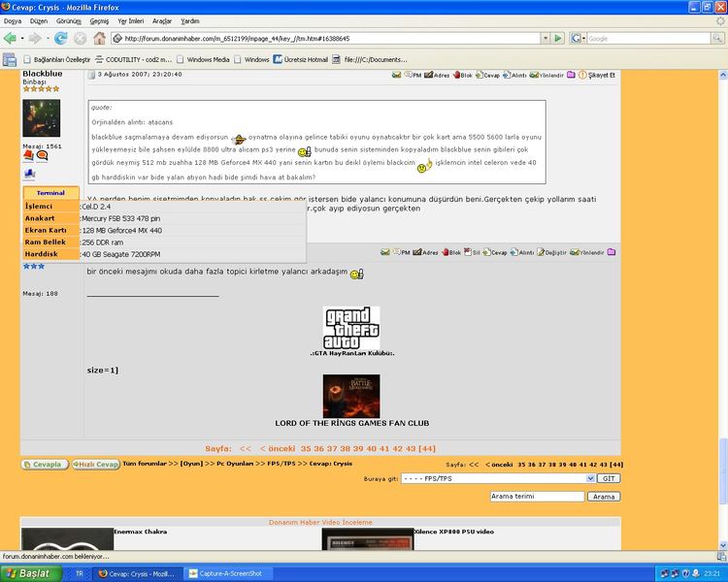Click Yönlendir icon on Blackblue's post
728x582 pixels.
click(546, 75)
